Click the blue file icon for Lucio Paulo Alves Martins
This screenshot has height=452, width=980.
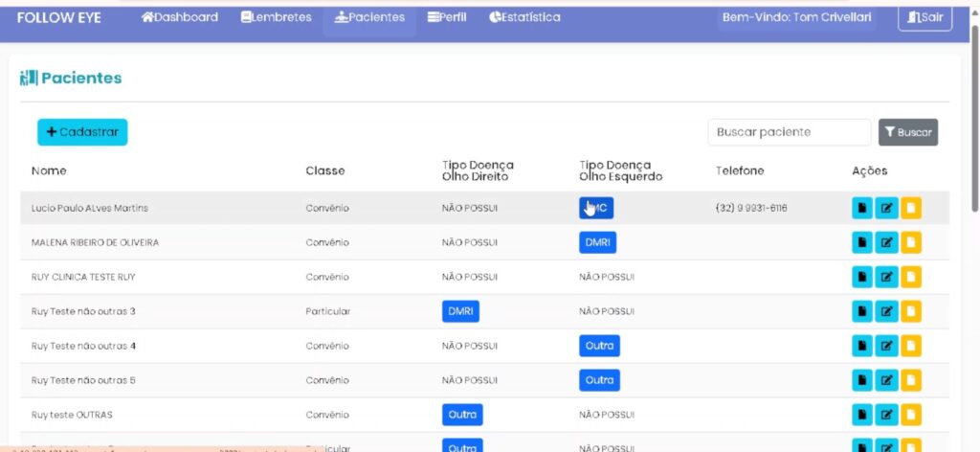[862, 208]
